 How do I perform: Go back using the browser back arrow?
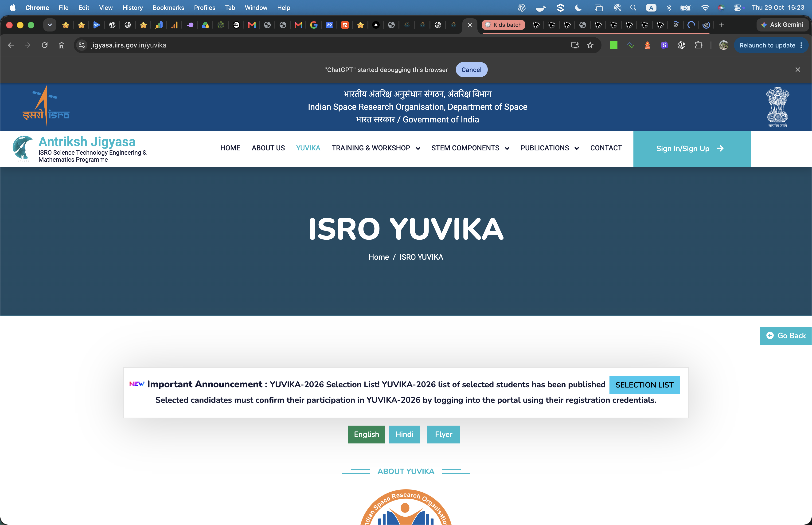(11, 45)
